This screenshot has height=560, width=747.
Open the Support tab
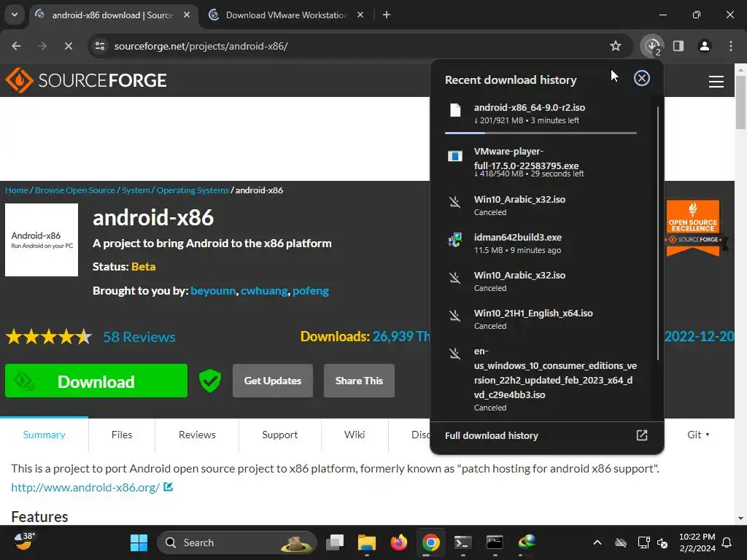pos(279,435)
